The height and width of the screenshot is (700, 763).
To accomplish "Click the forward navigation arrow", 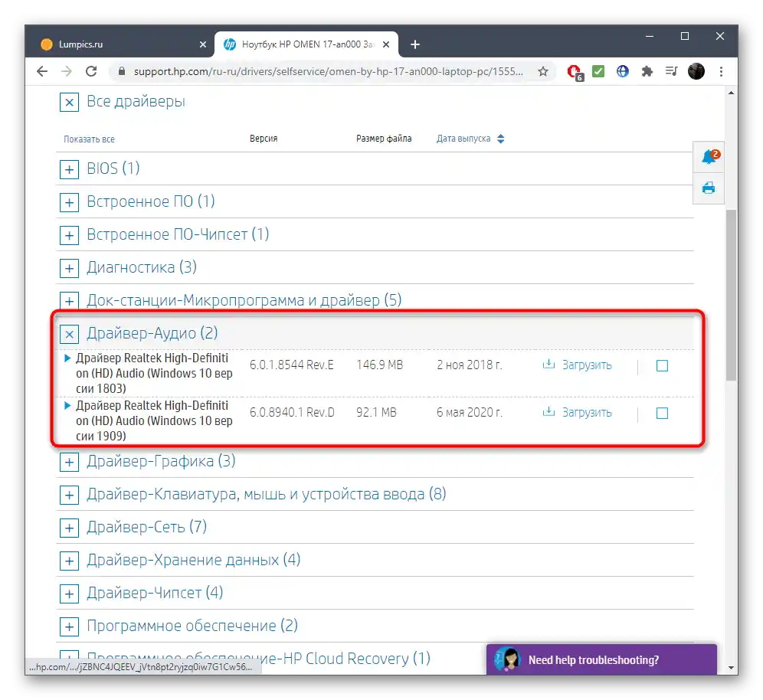I will tap(67, 71).
